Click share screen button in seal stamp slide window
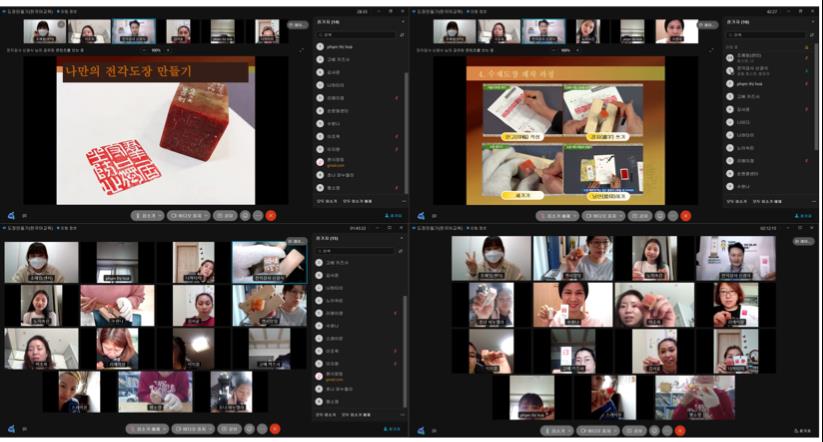Viewport: 823px width, 442px height. [225, 216]
